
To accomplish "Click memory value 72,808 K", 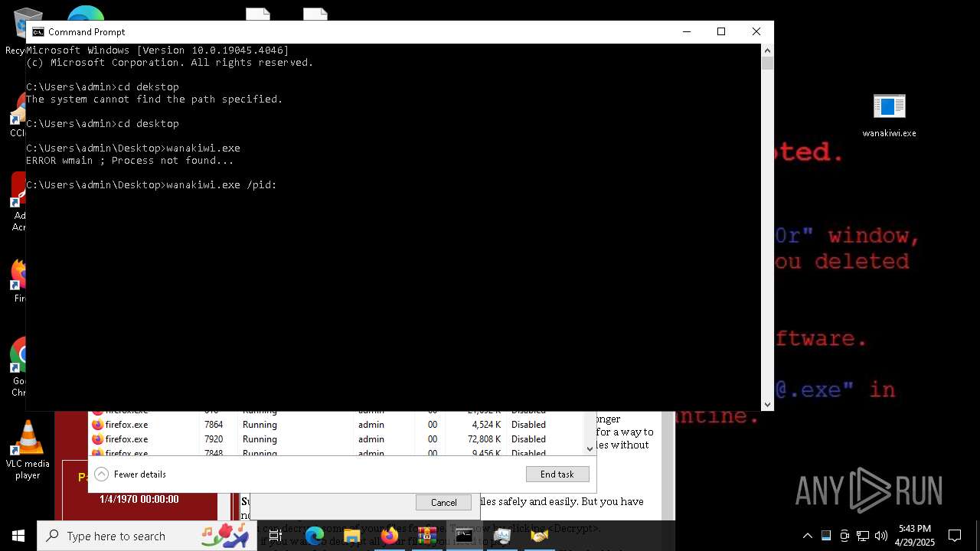I will point(484,439).
